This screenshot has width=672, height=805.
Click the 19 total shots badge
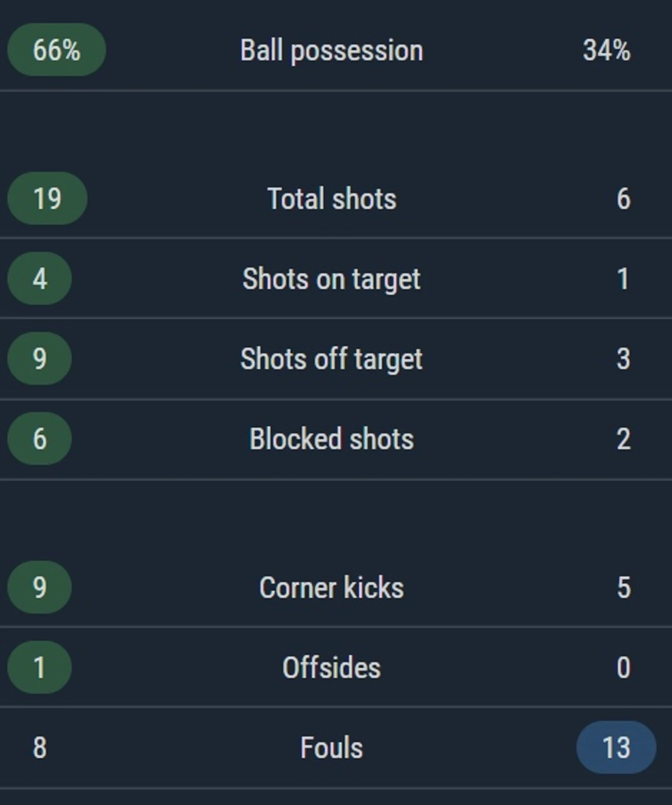pos(47,198)
